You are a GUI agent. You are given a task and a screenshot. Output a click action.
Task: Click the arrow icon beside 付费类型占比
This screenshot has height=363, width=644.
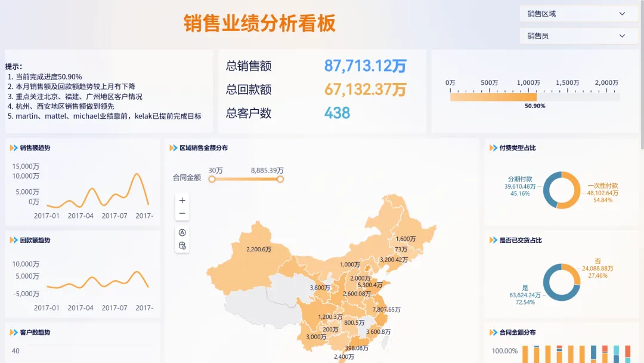(493, 147)
